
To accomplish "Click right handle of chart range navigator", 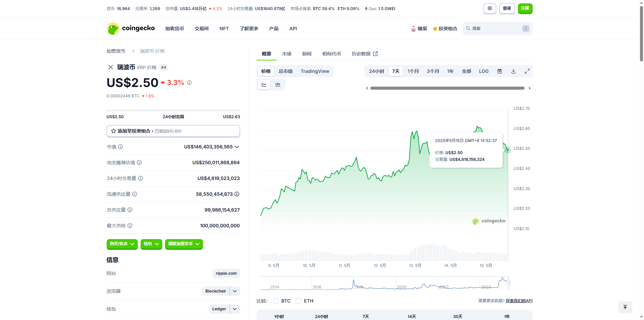I will (x=508, y=283).
